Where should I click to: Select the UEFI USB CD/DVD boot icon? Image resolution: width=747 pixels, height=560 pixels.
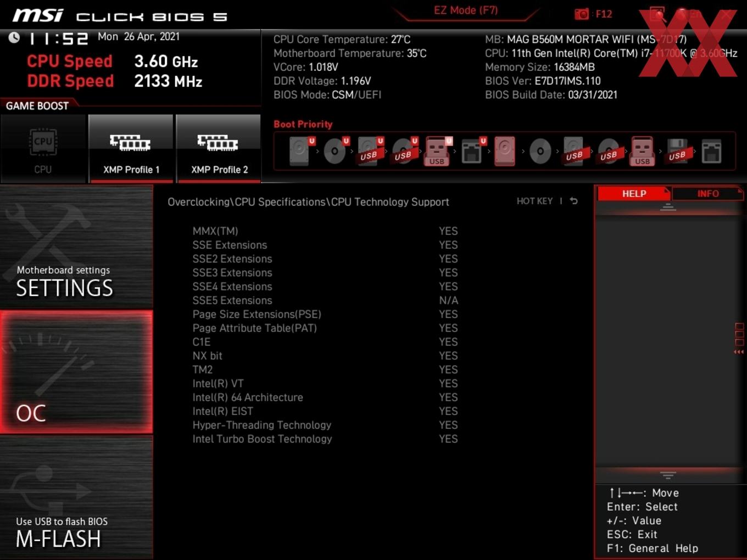pos(405,151)
